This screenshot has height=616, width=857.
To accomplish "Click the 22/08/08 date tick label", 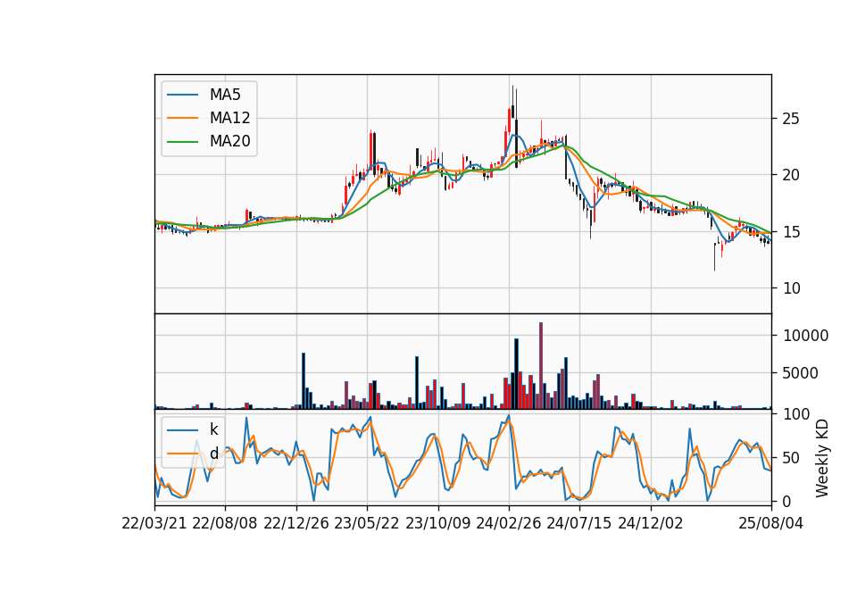I will pos(225,523).
